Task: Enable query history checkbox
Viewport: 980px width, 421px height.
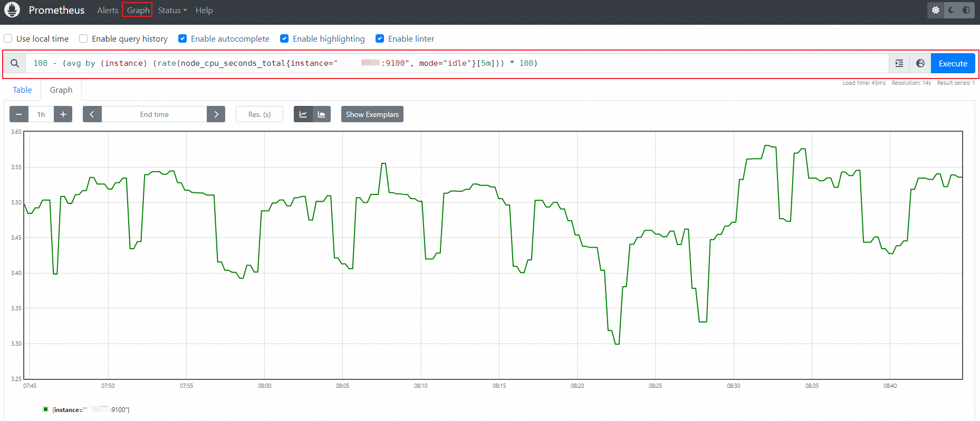Action: click(83, 38)
